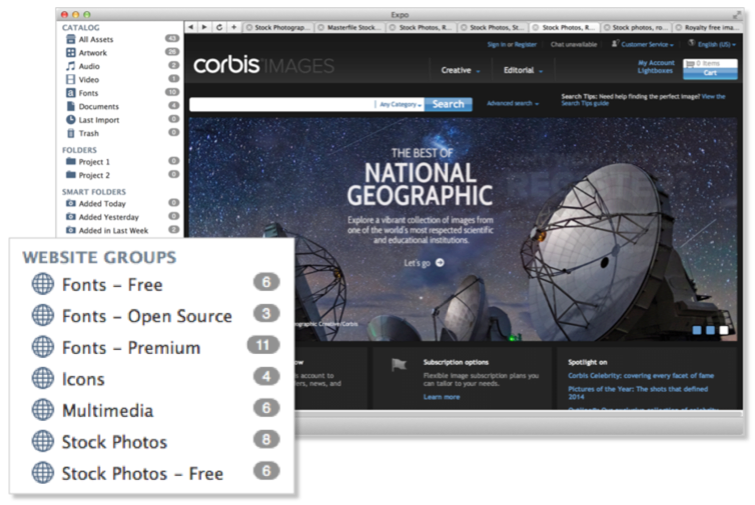Image resolution: width=755 pixels, height=505 pixels.
Task: Click the Project 2 folder icon
Action: tap(71, 175)
